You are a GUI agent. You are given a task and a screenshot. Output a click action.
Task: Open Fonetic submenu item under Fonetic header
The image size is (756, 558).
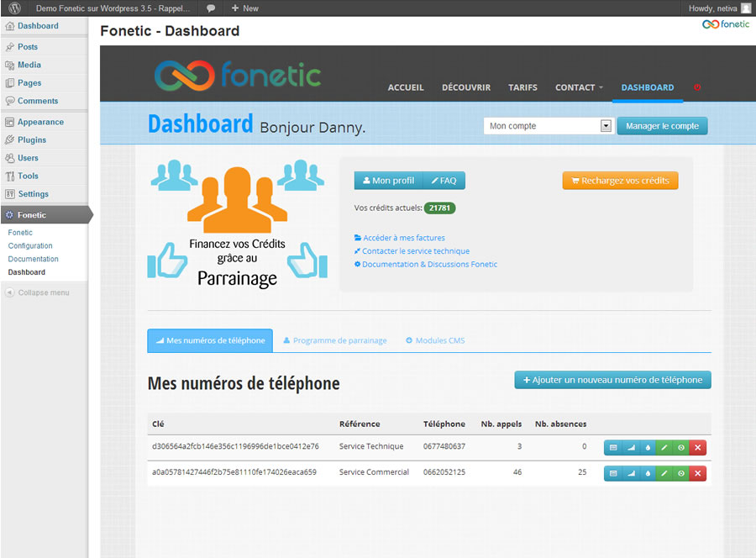click(x=20, y=233)
